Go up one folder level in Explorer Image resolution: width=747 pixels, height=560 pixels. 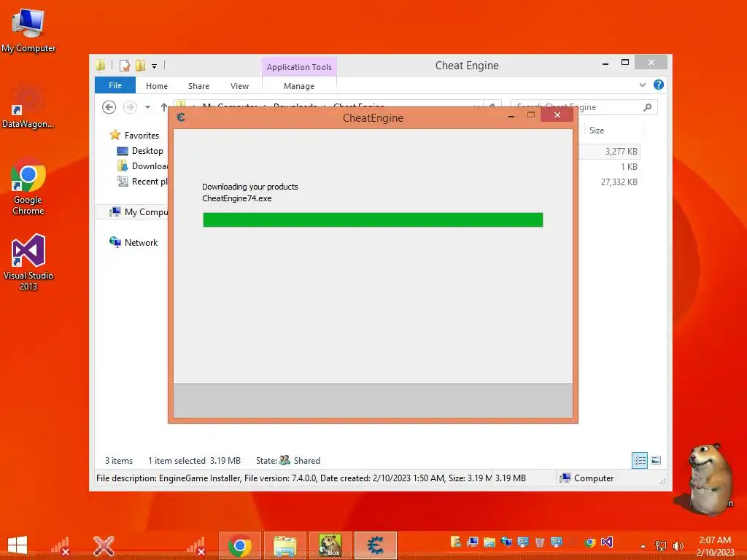point(164,107)
